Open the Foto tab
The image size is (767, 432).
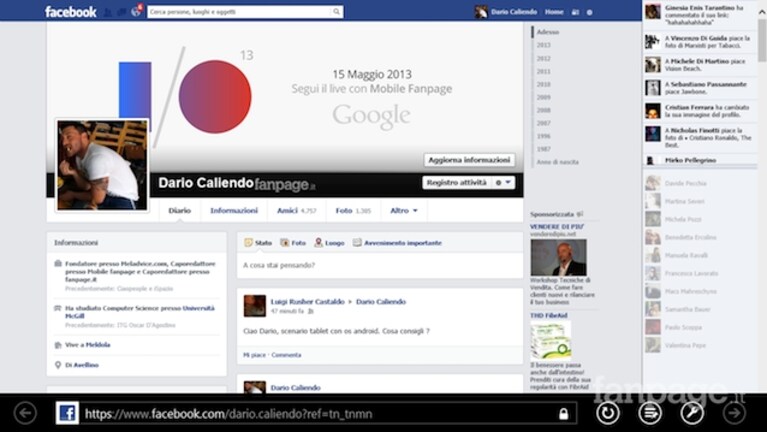click(353, 210)
